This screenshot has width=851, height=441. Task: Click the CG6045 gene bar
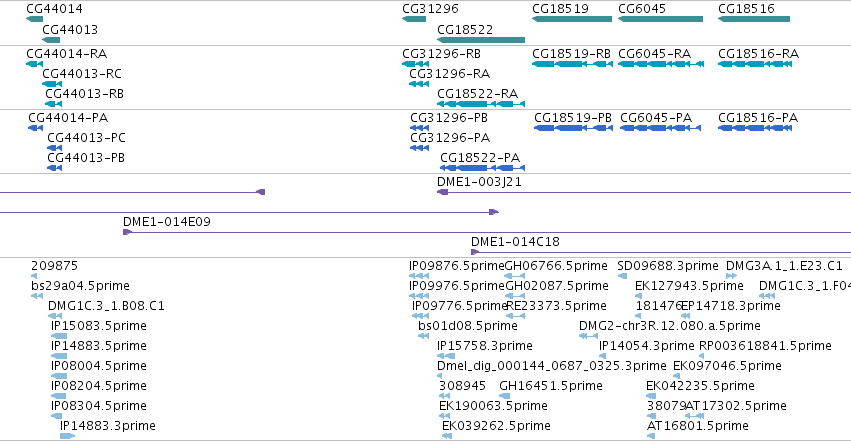(x=661, y=19)
